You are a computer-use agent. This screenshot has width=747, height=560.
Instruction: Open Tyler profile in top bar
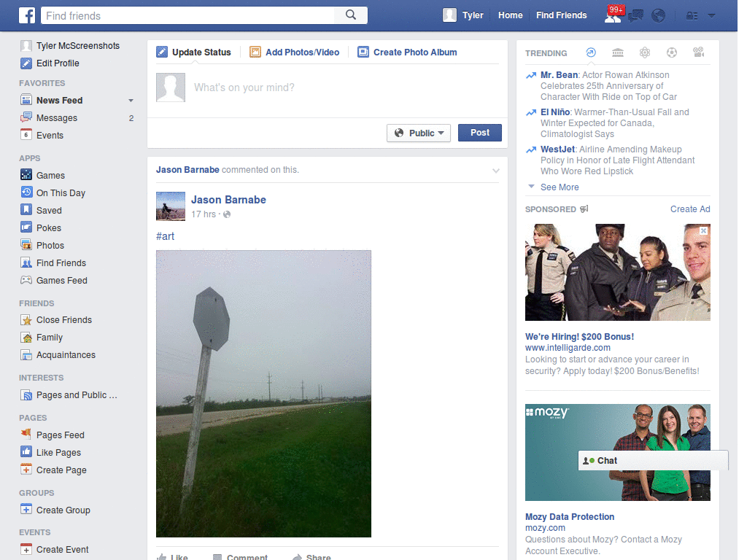[463, 15]
